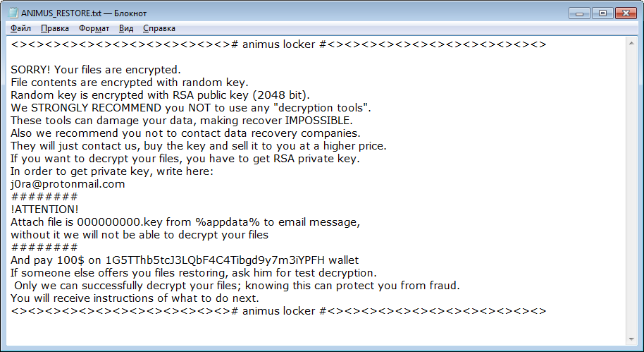644x352 pixels.
Task: Close the ANIMUS_RESTORE.txt window
Action: click(x=624, y=12)
